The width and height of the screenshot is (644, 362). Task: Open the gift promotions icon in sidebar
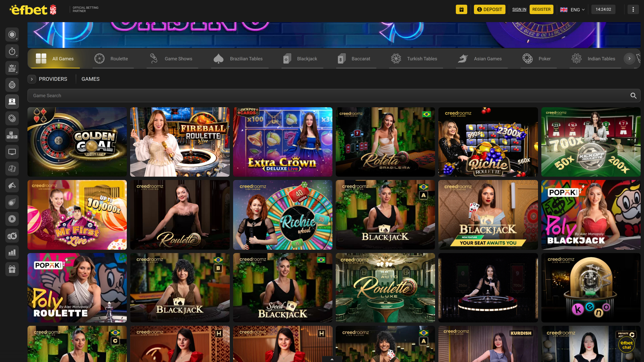tap(12, 269)
